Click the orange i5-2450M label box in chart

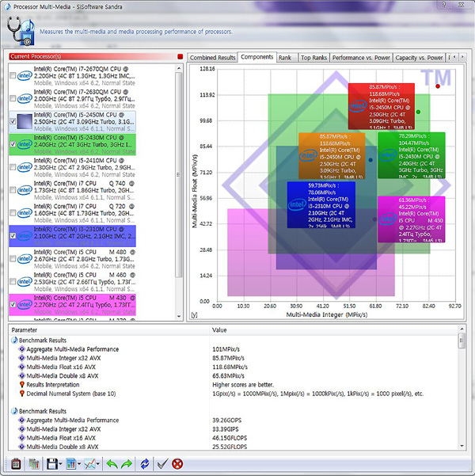(x=332, y=156)
